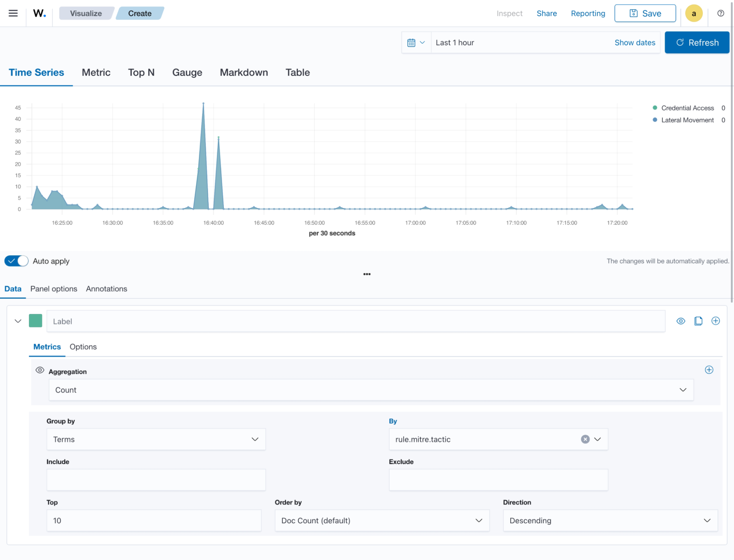Click the Show dates link
Image resolution: width=734 pixels, height=560 pixels.
[634, 42]
